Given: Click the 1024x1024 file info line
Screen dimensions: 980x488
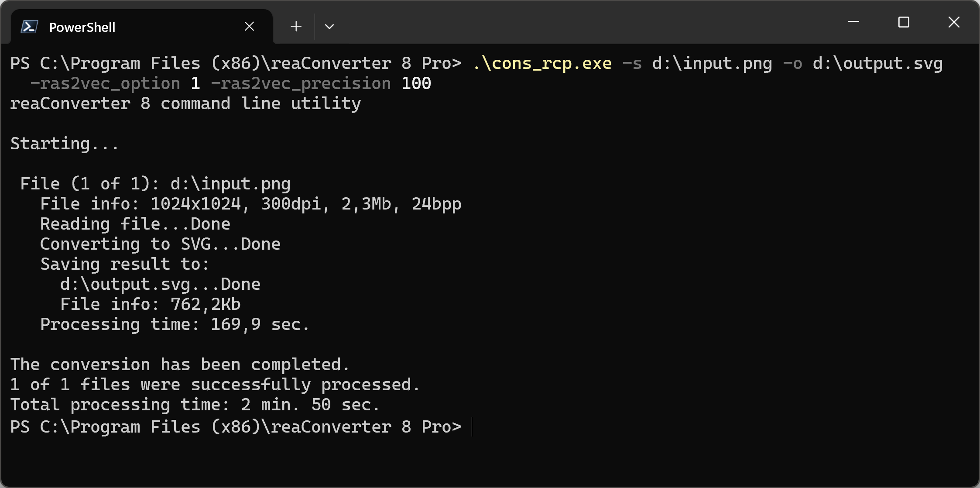Looking at the screenshot, I should tap(250, 204).
